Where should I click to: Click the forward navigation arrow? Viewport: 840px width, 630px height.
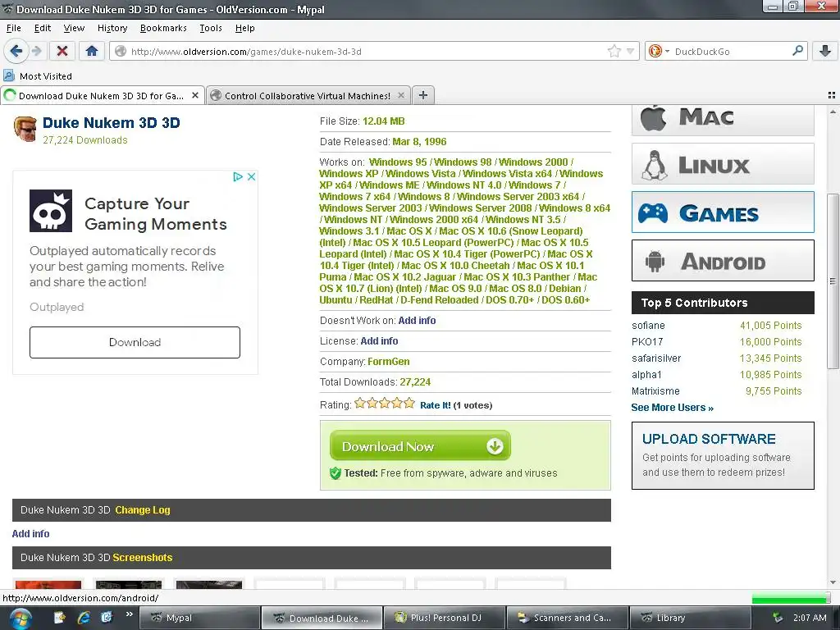[36, 52]
